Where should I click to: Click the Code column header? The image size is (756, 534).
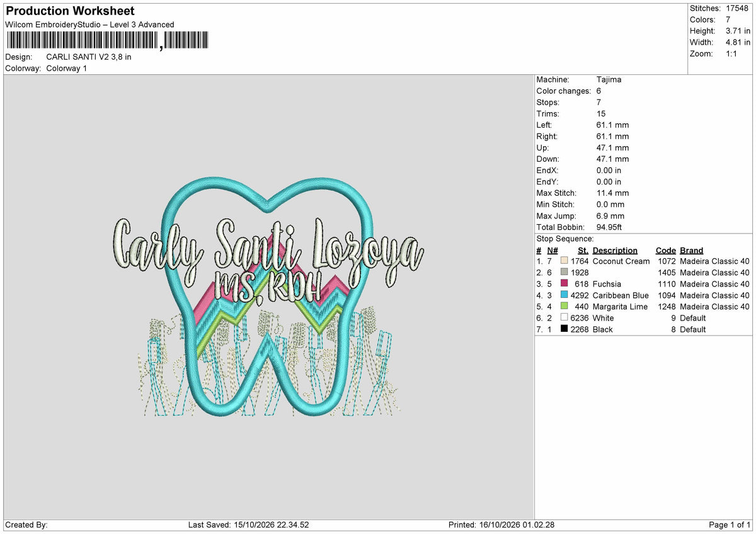pyautogui.click(x=666, y=250)
